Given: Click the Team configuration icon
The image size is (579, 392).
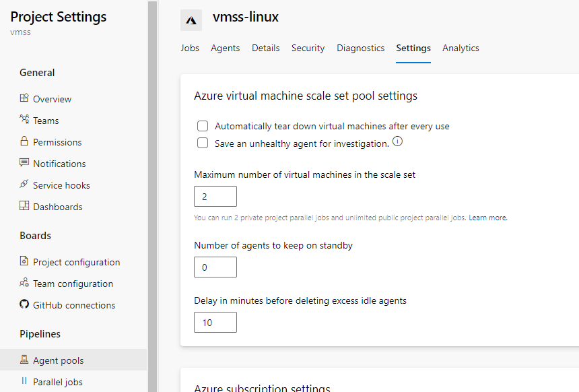Looking at the screenshot, I should (x=24, y=282).
